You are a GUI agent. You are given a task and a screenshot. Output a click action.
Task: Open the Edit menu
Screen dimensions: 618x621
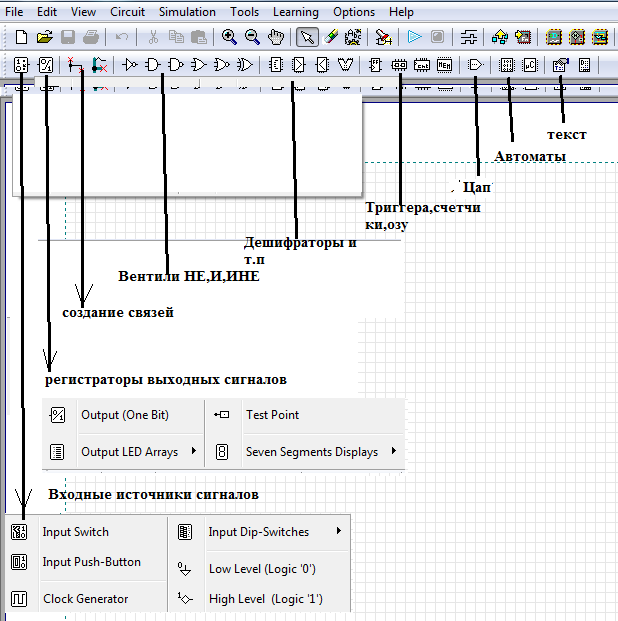pos(47,12)
